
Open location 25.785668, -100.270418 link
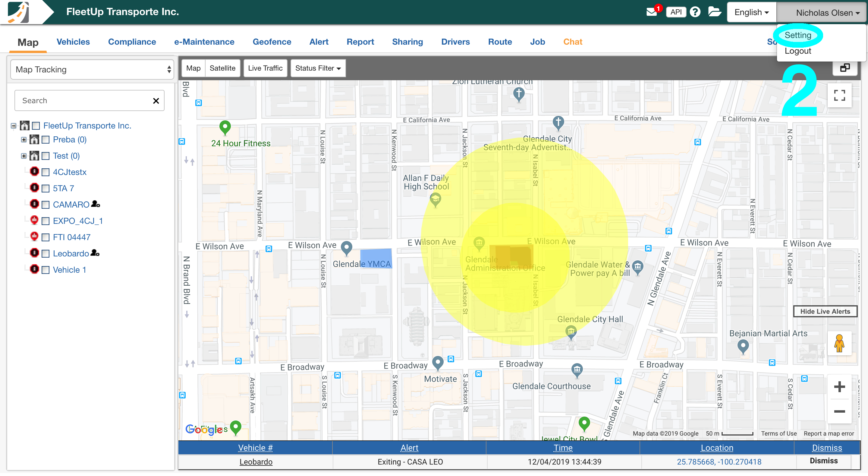[719, 462]
